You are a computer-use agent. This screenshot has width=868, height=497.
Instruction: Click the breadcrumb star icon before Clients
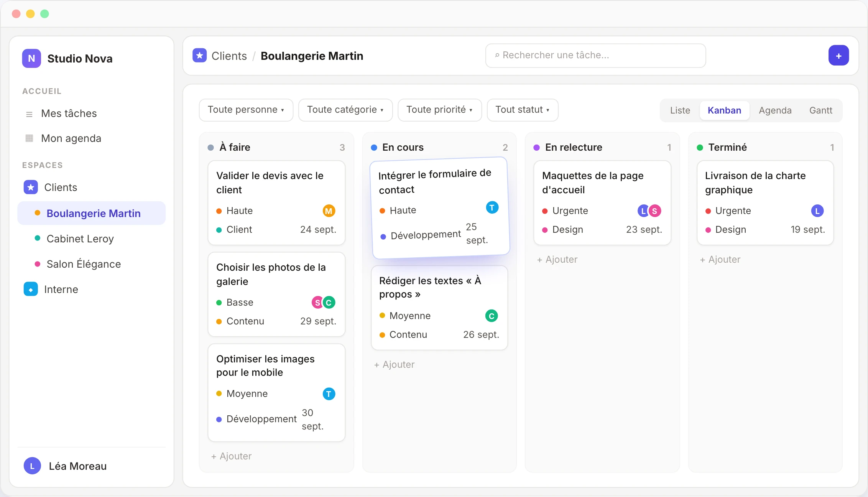pyautogui.click(x=199, y=56)
